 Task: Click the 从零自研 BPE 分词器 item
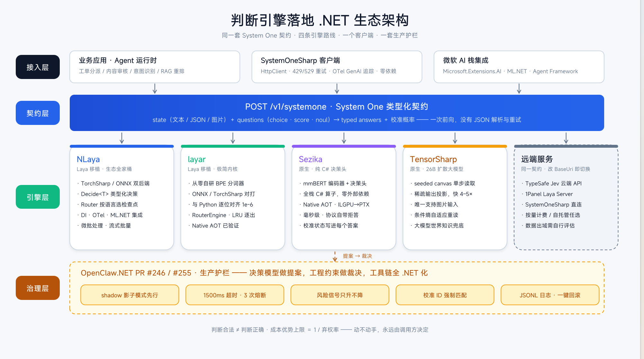[218, 183]
